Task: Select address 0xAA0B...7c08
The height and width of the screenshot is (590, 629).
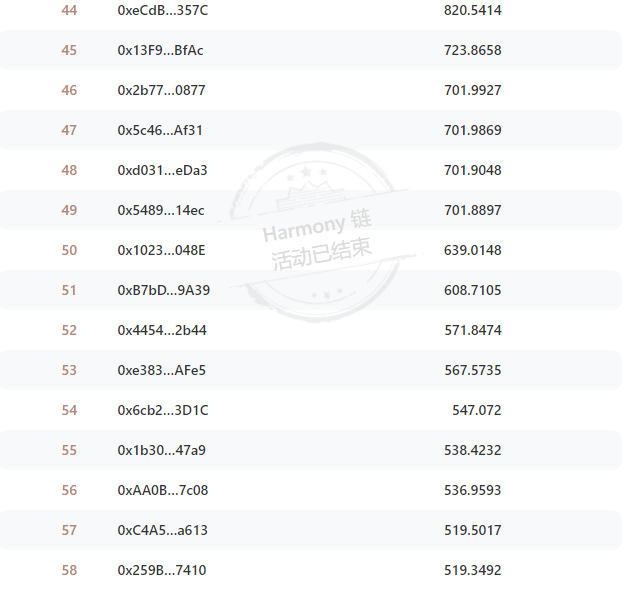Action: pyautogui.click(x=163, y=490)
